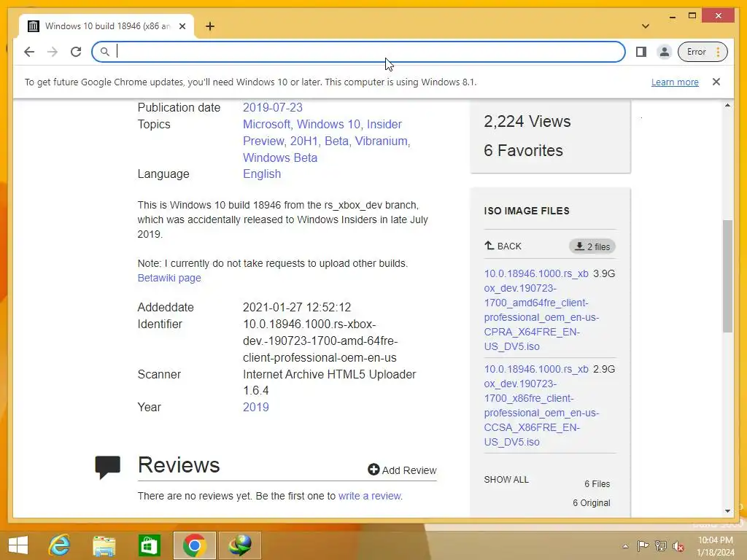Open the Action Center flag icon

(x=643, y=546)
